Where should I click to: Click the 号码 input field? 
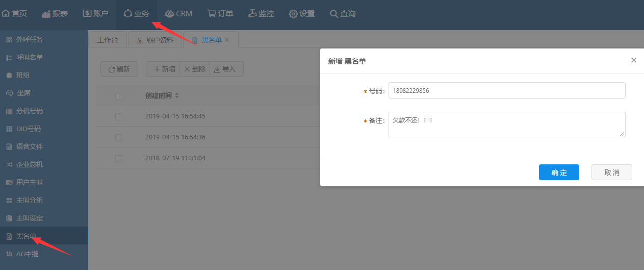click(x=506, y=90)
